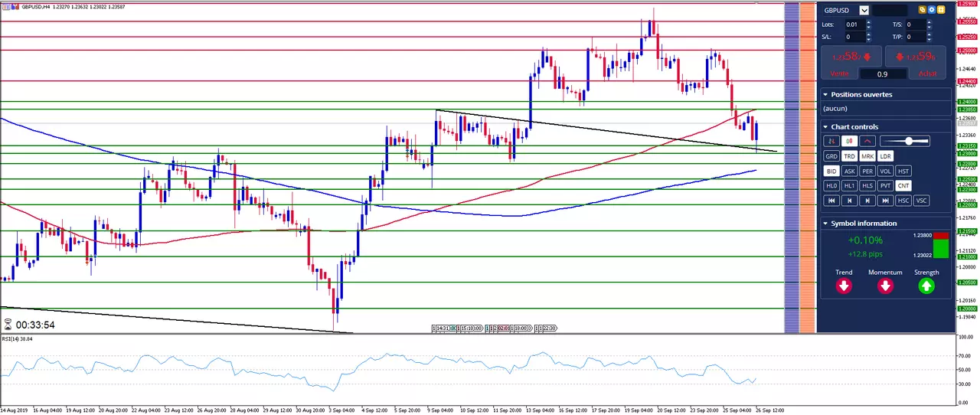
Task: Collapse the Chart controls section
Action: click(825, 127)
